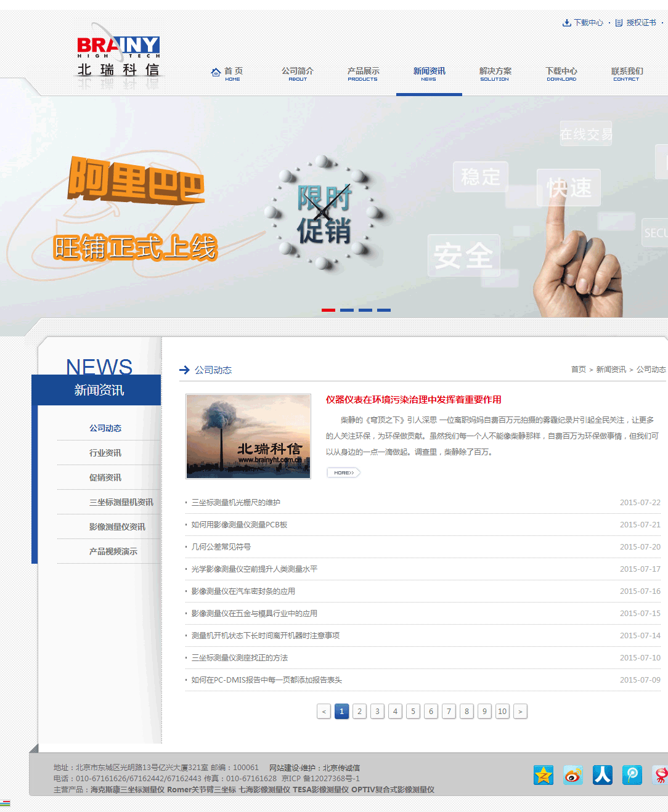
Task: Go to 首页 Home in navigation
Action: [233, 74]
